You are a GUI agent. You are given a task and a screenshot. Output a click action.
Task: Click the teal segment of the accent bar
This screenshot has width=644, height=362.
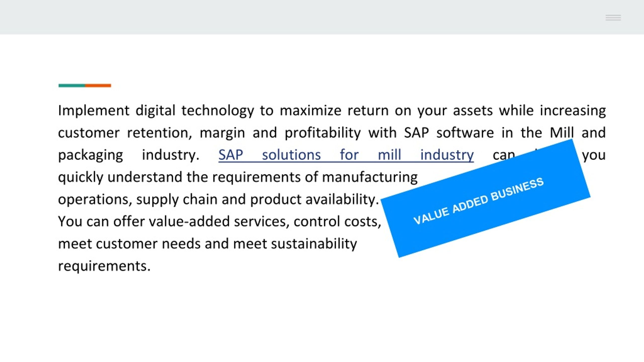point(72,85)
